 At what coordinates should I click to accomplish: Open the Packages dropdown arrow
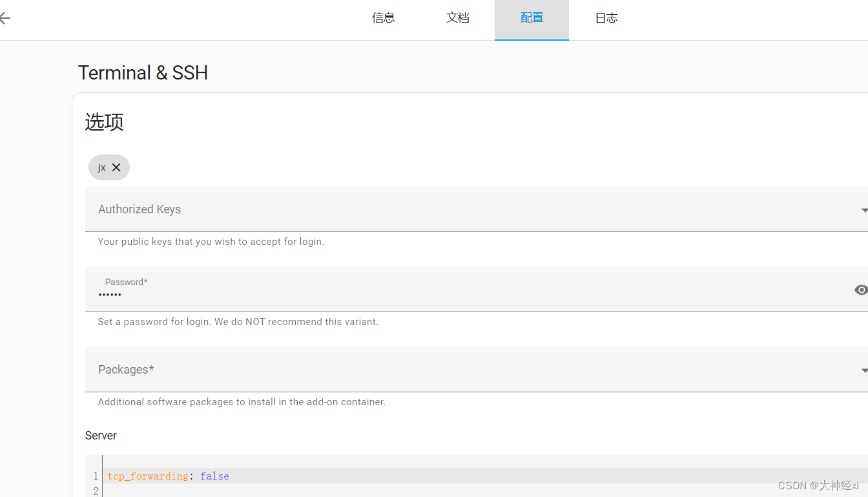pyautogui.click(x=863, y=370)
